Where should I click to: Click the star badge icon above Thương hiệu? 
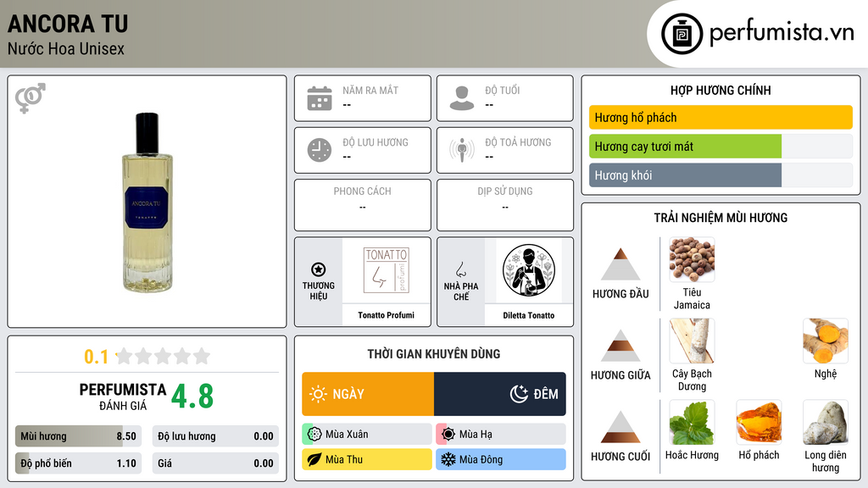319,269
